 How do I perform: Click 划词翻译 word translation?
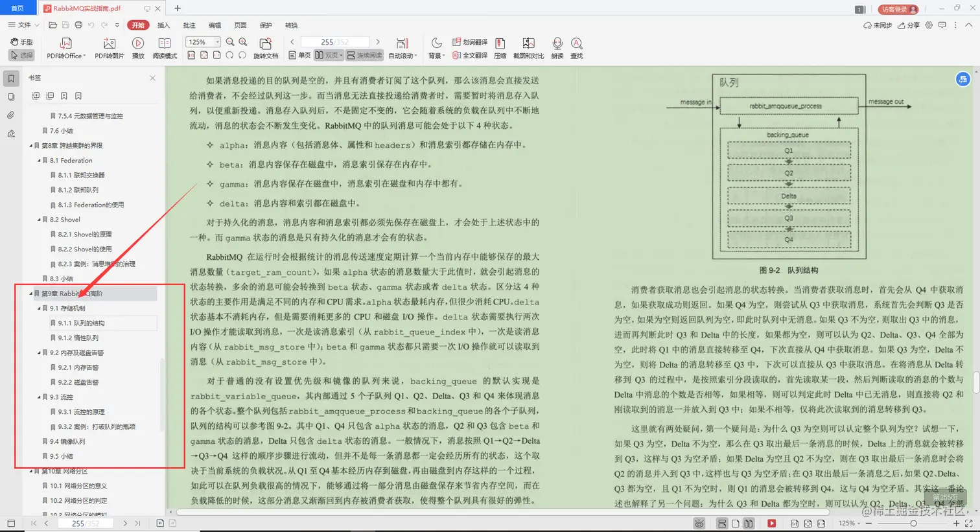pyautogui.click(x=470, y=42)
